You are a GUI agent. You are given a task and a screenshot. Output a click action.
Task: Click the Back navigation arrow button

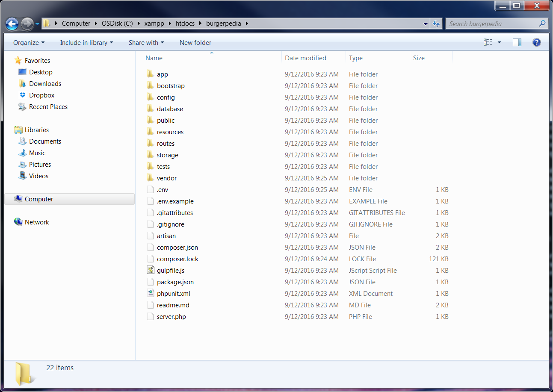12,24
